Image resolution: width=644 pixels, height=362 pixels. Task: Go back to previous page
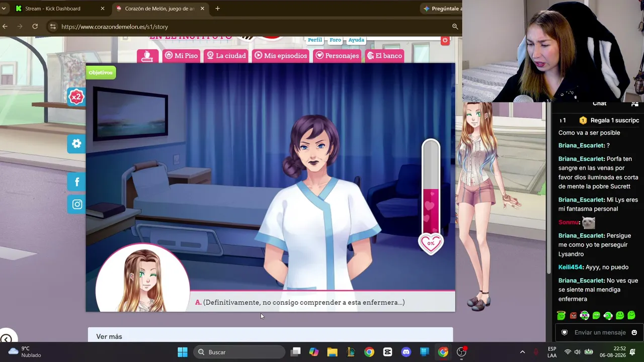pyautogui.click(x=5, y=27)
